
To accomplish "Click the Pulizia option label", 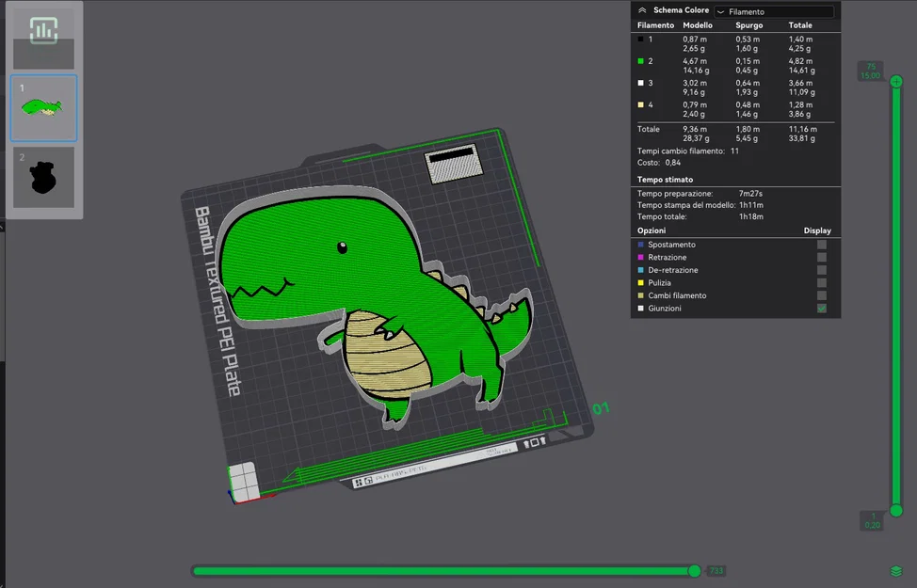I will (x=659, y=283).
